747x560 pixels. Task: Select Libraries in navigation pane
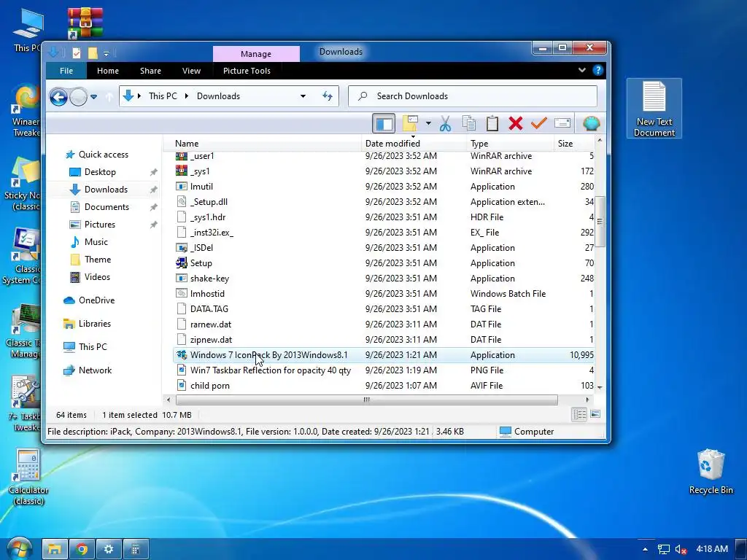click(x=94, y=323)
